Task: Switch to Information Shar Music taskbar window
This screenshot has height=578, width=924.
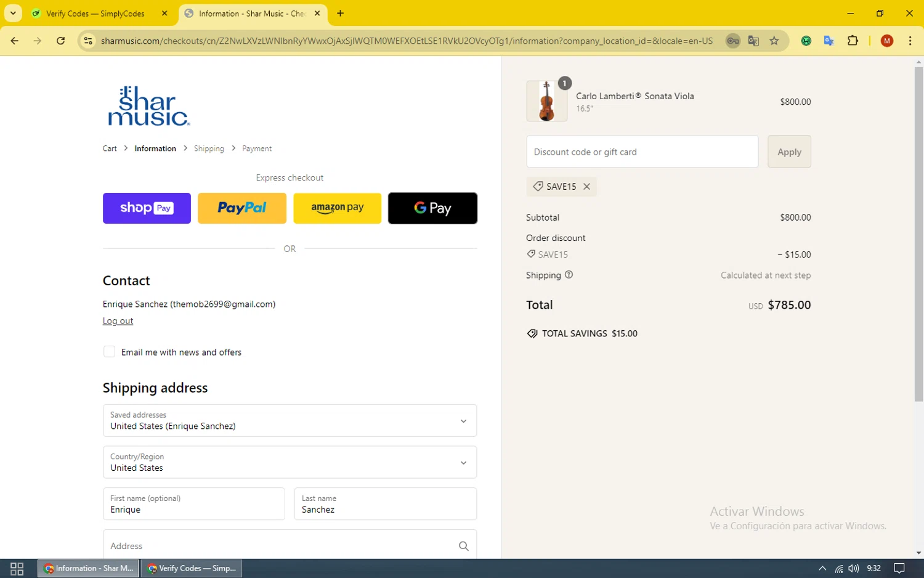Action: (x=89, y=568)
